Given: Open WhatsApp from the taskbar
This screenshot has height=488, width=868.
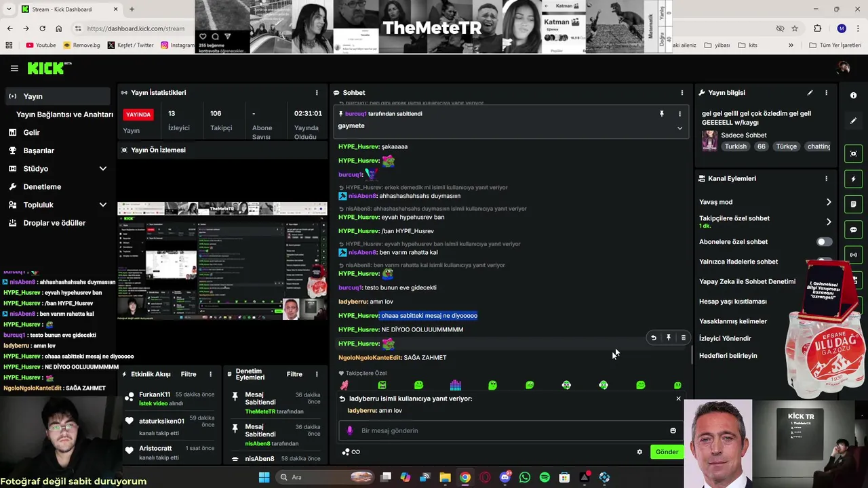Looking at the screenshot, I should pos(525,477).
